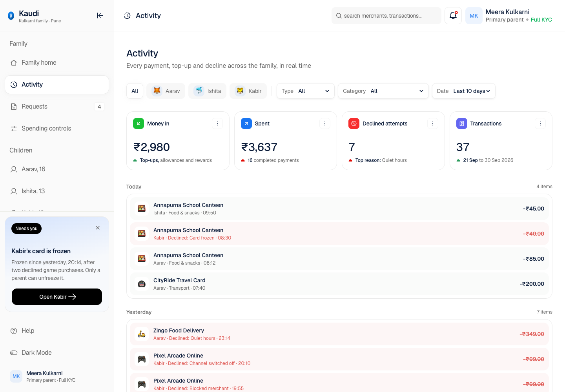Open the Pixel Arcade Online 20:10 row
The image size is (565, 392).
339,359
